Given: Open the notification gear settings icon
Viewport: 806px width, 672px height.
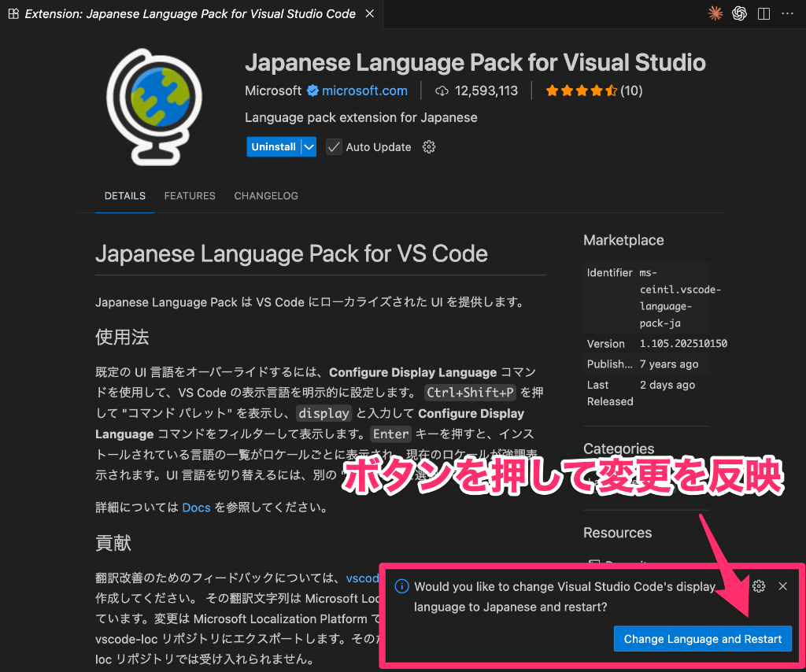Looking at the screenshot, I should point(759,586).
